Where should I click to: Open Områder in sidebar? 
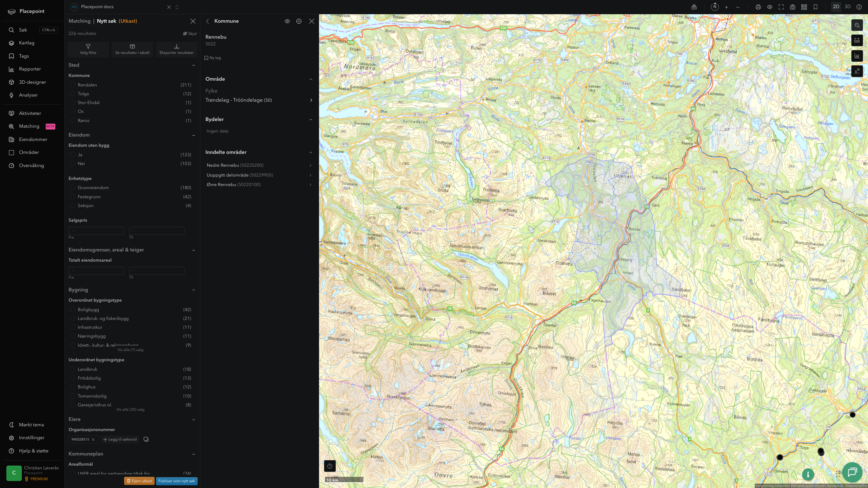point(29,152)
